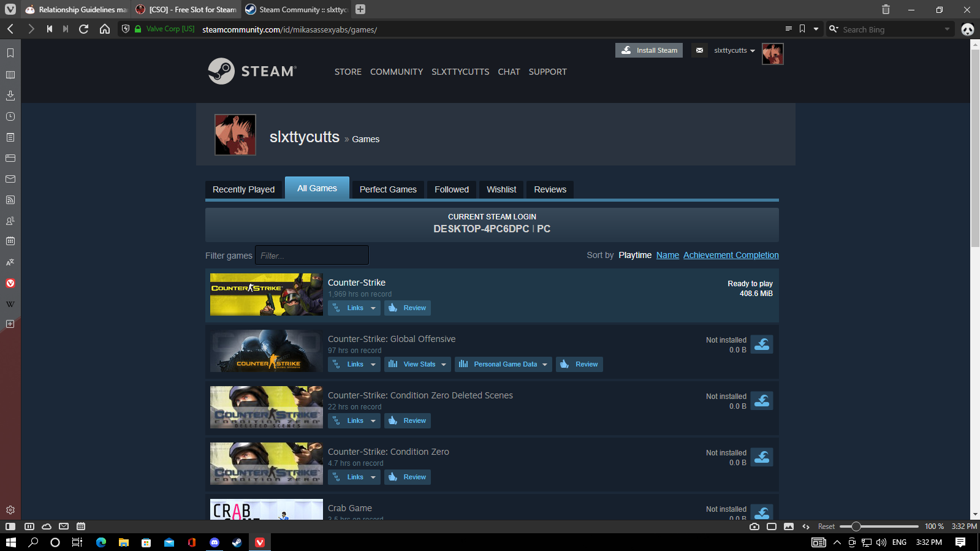Open the Wishlist tab
Image resolution: width=980 pixels, height=551 pixels.
(x=501, y=189)
